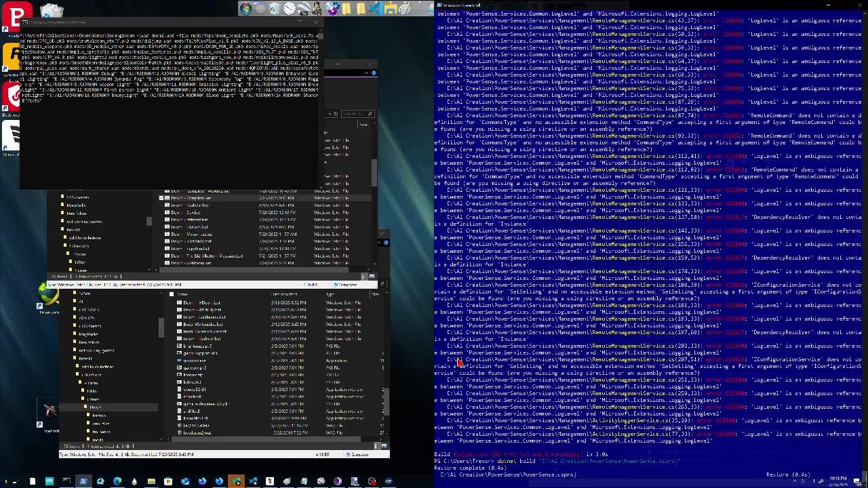Open Microsoft Edge from the taskbar
The image size is (868, 488).
click(117, 481)
